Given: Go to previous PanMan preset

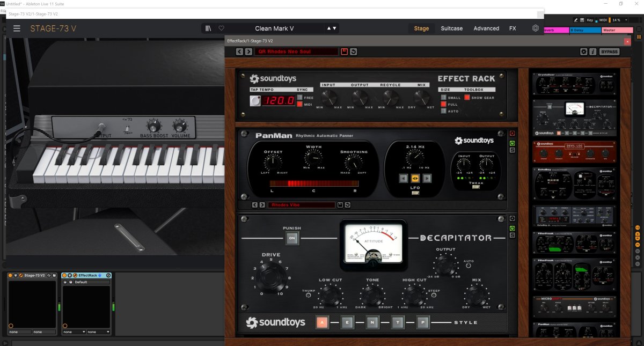Looking at the screenshot, I should pos(255,205).
